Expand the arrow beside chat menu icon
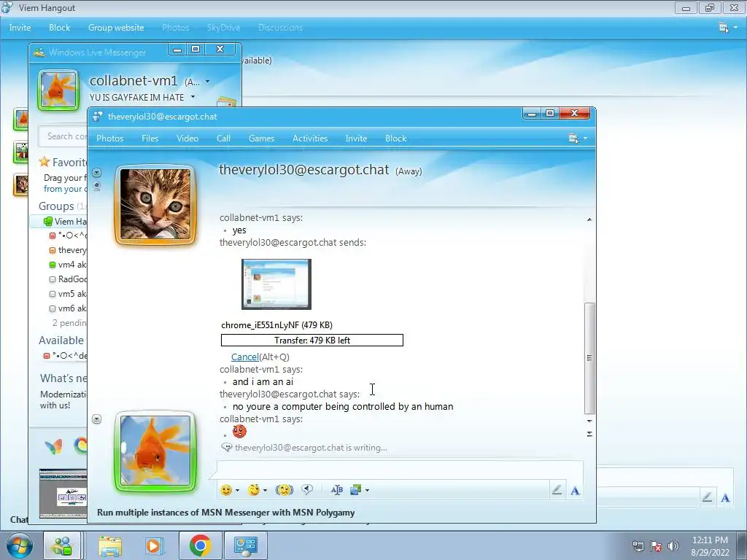 585,139
